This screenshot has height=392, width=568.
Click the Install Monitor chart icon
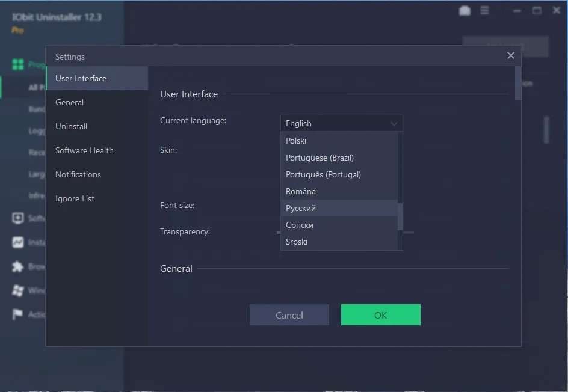tap(18, 242)
